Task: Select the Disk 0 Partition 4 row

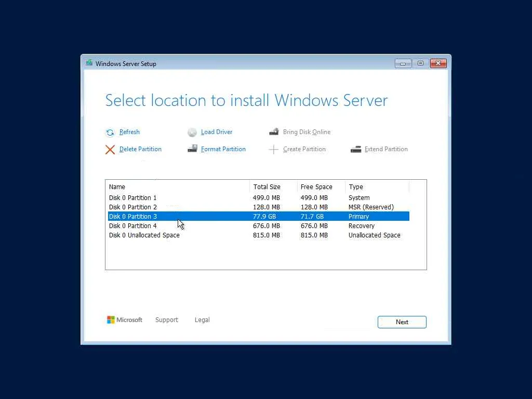Action: pos(259,225)
